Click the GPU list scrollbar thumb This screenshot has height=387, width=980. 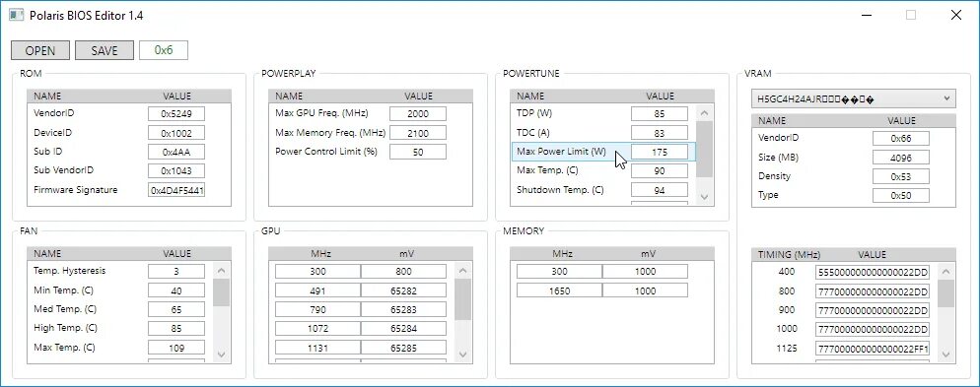pos(462,299)
